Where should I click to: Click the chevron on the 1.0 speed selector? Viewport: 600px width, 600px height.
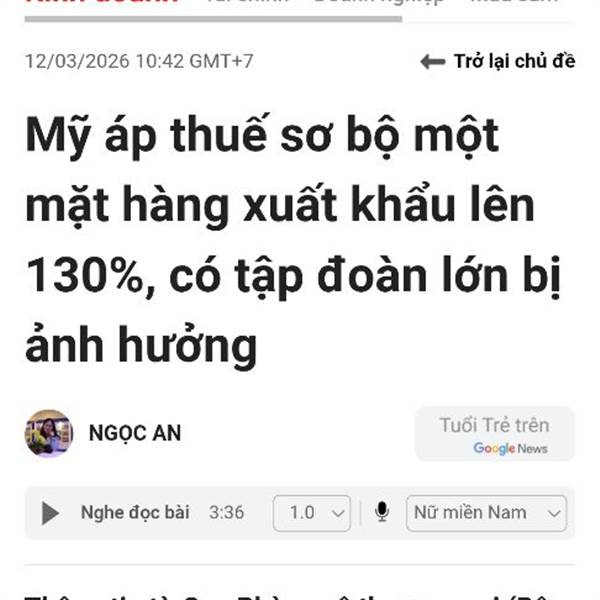tap(338, 514)
